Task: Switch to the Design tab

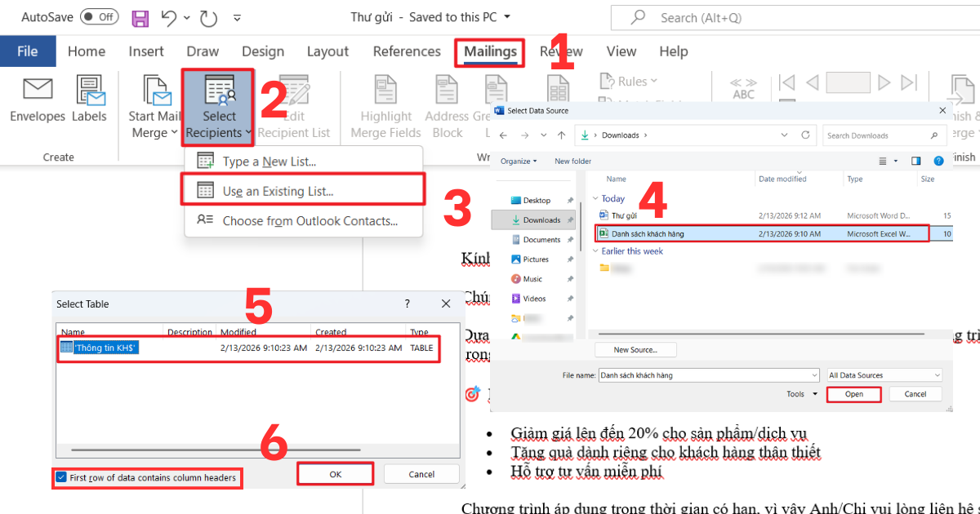Action: [x=263, y=51]
